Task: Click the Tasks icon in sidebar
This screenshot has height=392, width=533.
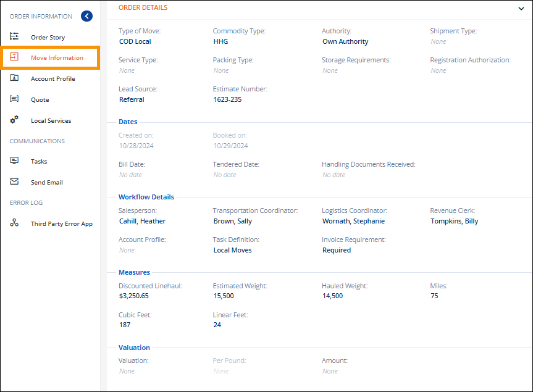Action: point(14,161)
